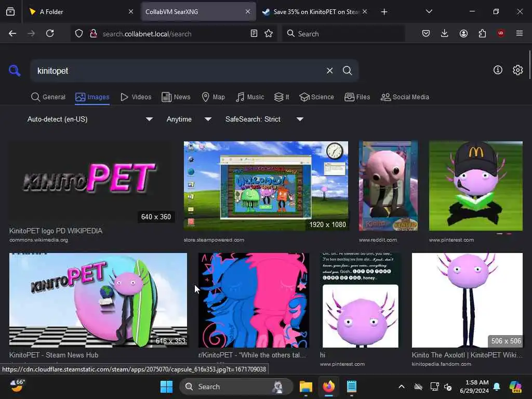Screen dimensions: 532x399
Task: Click the Windows taskbar Search box
Action: [236, 387]
